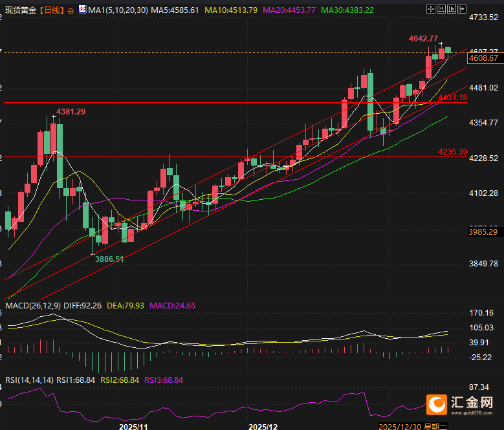This screenshot has width=504, height=430.
Task: Click the resistance line label 4431.18
Action: tap(453, 97)
